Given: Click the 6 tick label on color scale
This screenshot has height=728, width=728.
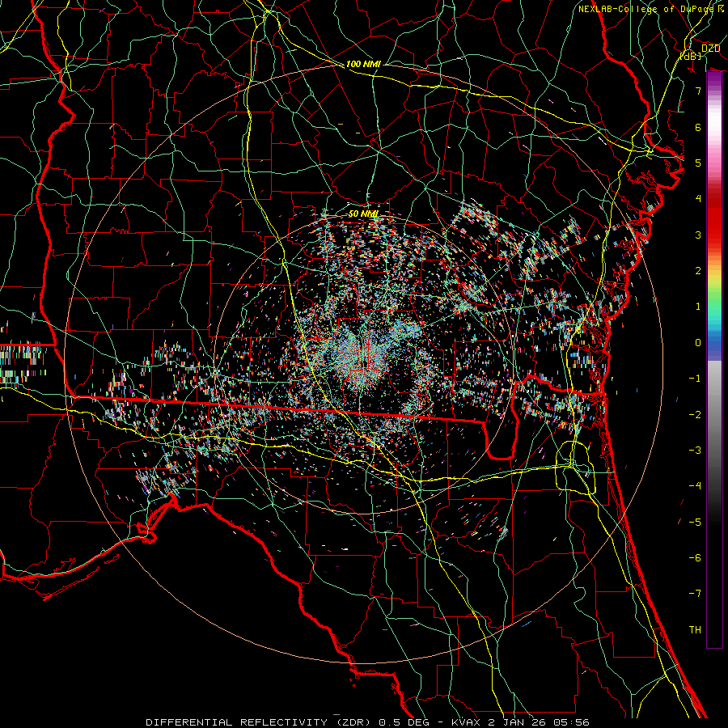Looking at the screenshot, I should coord(698,127).
